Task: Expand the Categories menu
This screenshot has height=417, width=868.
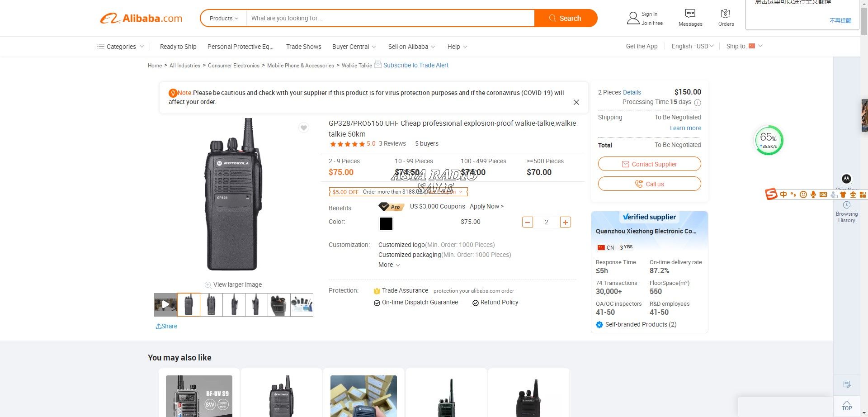Action: coord(120,47)
